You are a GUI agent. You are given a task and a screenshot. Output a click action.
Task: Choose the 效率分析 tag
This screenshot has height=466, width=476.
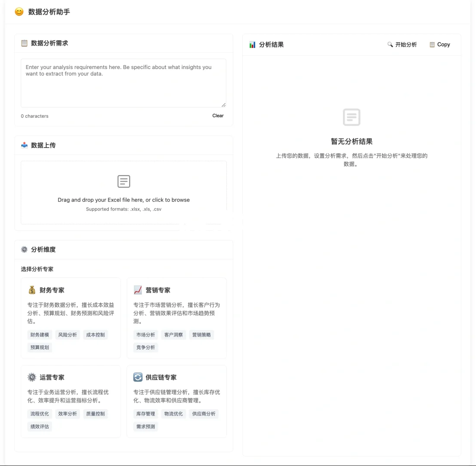(x=67, y=414)
